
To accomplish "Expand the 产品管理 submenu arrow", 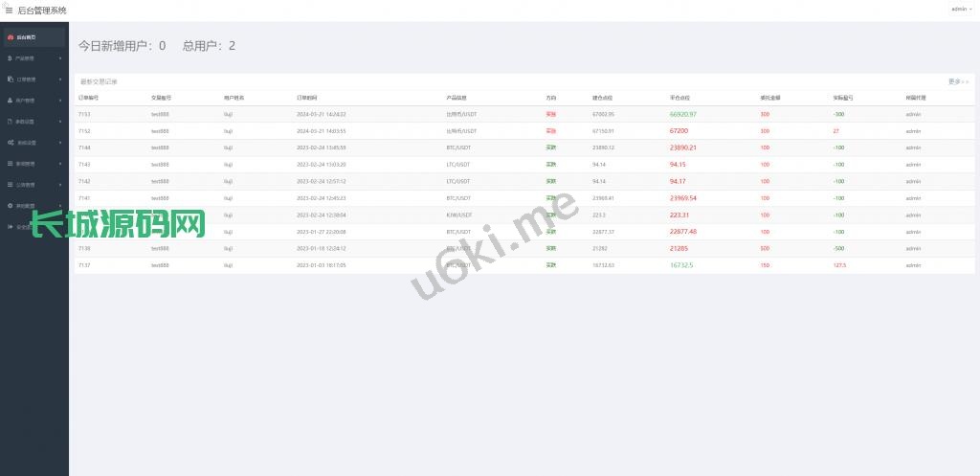I will (60, 58).
